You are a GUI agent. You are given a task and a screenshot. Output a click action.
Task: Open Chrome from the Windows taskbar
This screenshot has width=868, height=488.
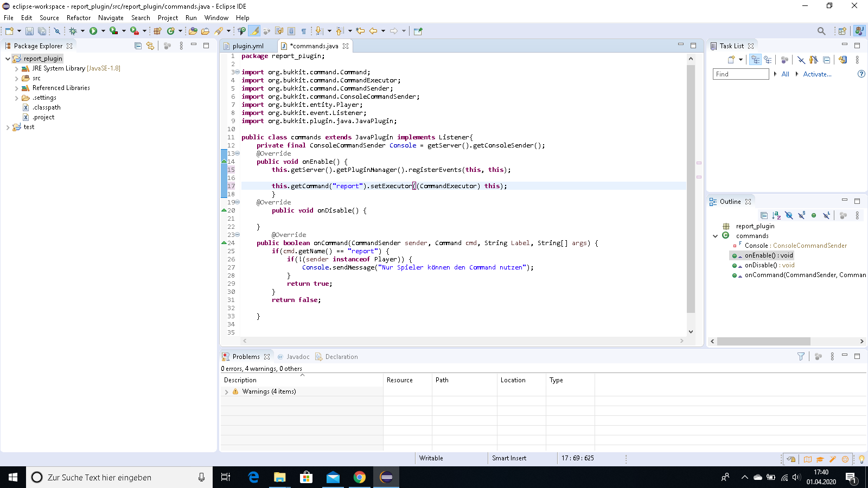click(359, 477)
